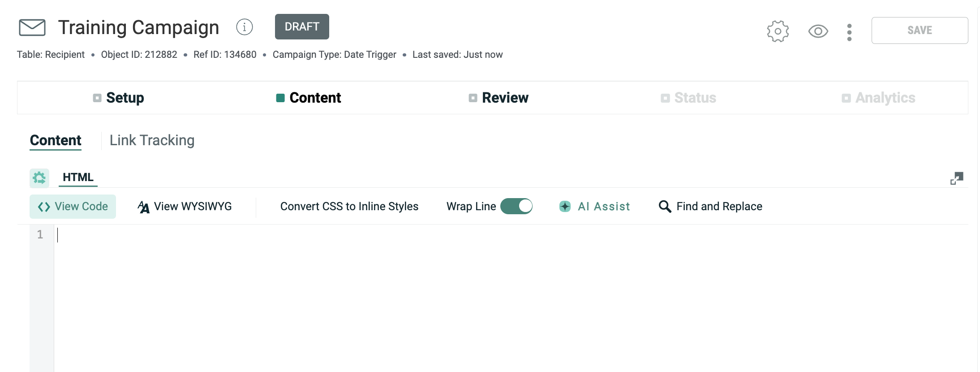Expand the editor to fullscreen
The width and height of the screenshot is (980, 372).
click(957, 178)
